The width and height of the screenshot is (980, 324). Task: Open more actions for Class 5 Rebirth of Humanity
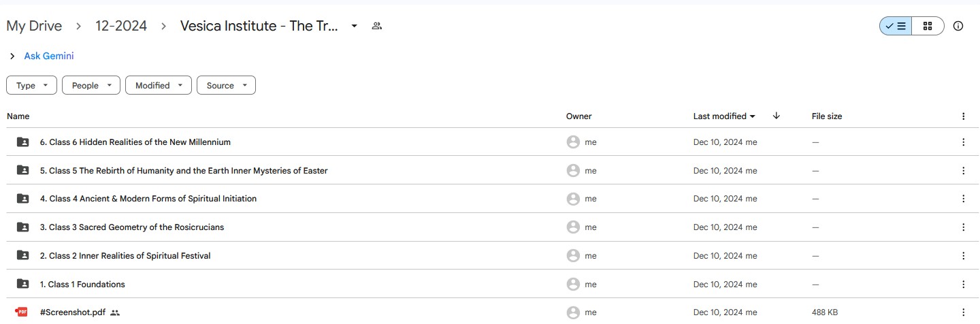(963, 171)
